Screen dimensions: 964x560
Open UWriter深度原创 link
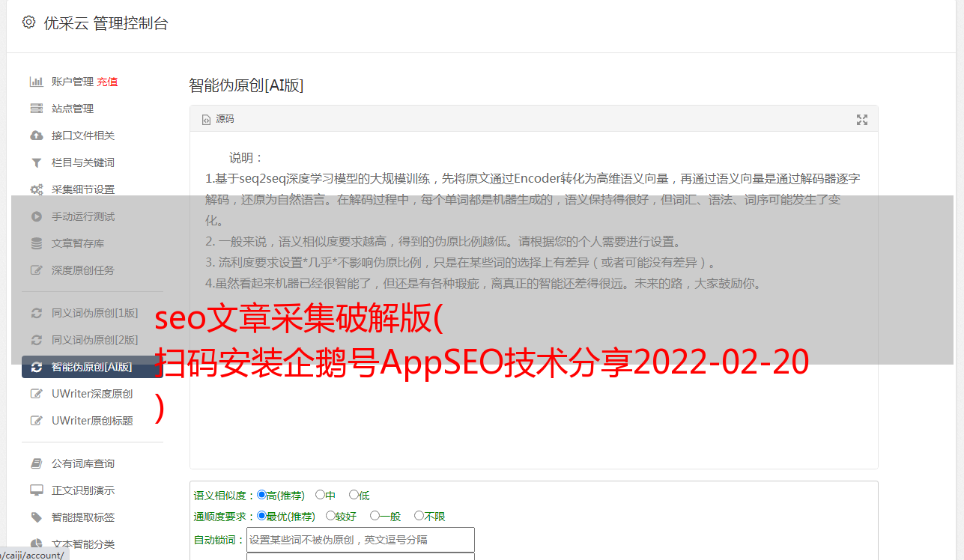92,394
